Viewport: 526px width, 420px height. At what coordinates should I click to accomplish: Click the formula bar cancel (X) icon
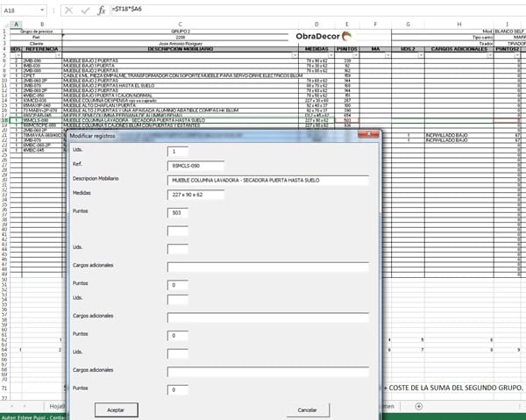[69, 10]
